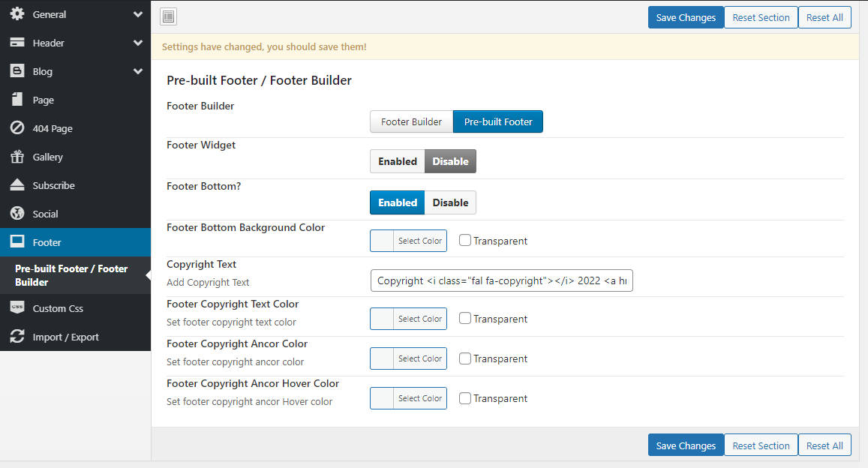Click the Social globe icon
This screenshot has width=868, height=468.
pos(17,214)
